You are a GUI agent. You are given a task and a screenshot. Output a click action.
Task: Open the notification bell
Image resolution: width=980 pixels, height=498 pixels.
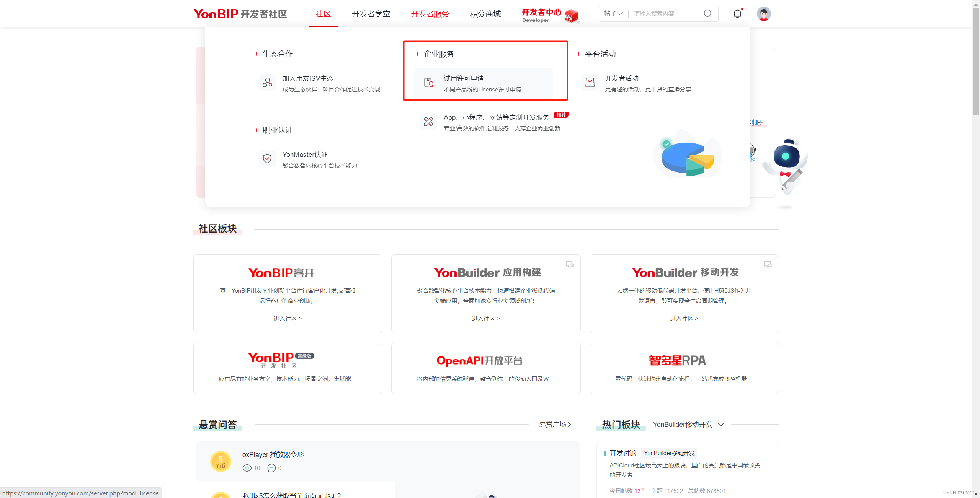(737, 14)
